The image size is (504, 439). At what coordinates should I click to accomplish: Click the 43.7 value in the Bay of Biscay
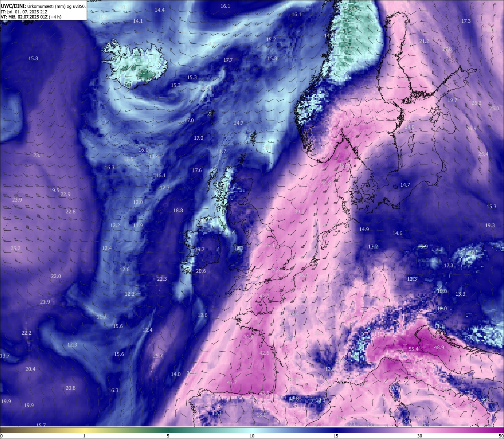click(232, 382)
